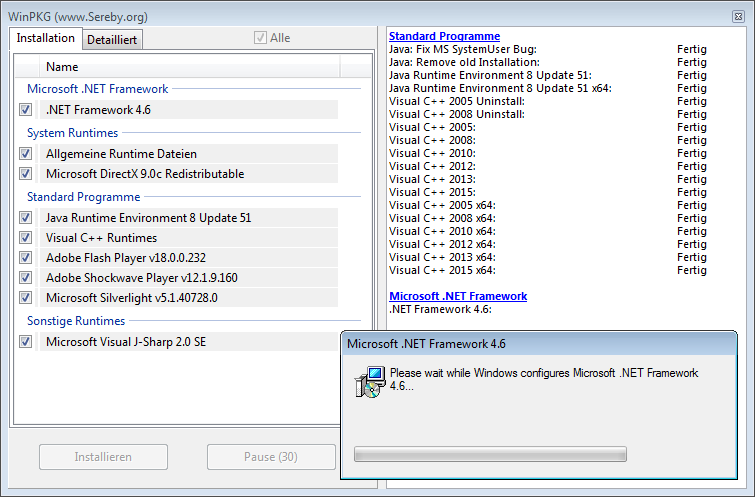Disable Adobe Flash Player v18.0.0.232 checkbox
755x497 pixels.
pos(25,258)
